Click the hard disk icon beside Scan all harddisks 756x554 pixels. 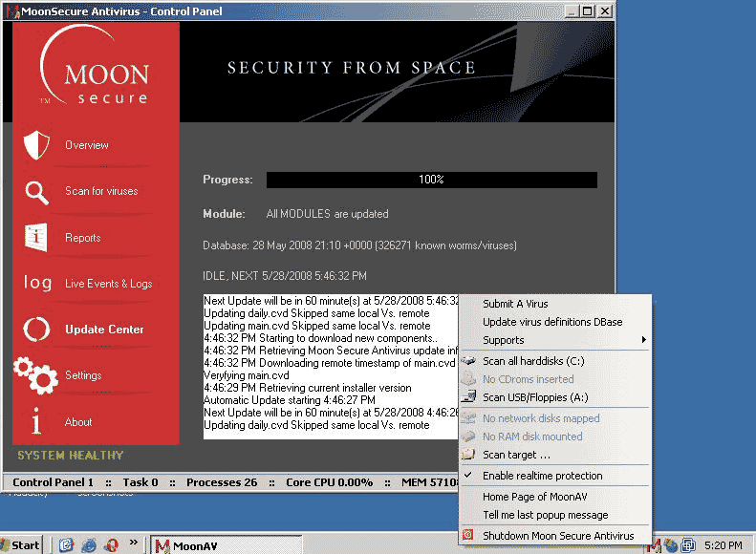click(x=468, y=361)
